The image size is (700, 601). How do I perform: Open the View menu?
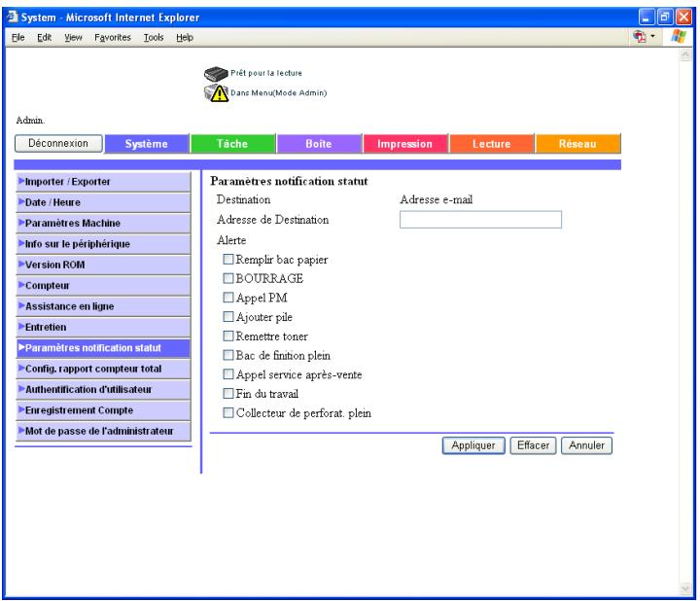point(73,38)
